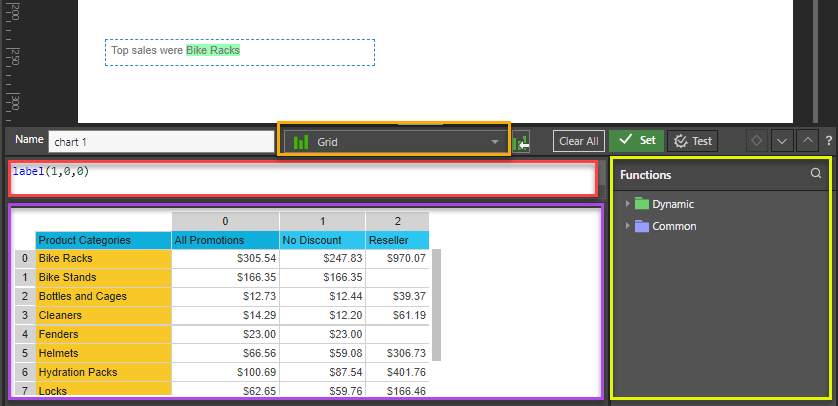Open the help question mark icon
The image size is (838, 406).
(829, 141)
